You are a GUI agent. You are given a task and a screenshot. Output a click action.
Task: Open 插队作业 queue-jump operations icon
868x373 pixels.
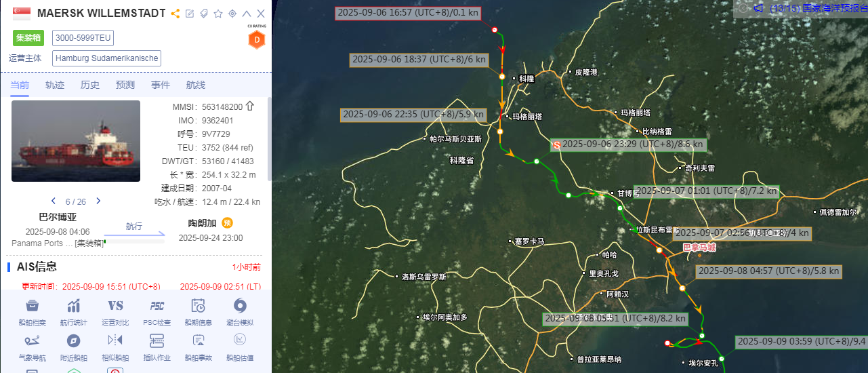[x=157, y=340]
